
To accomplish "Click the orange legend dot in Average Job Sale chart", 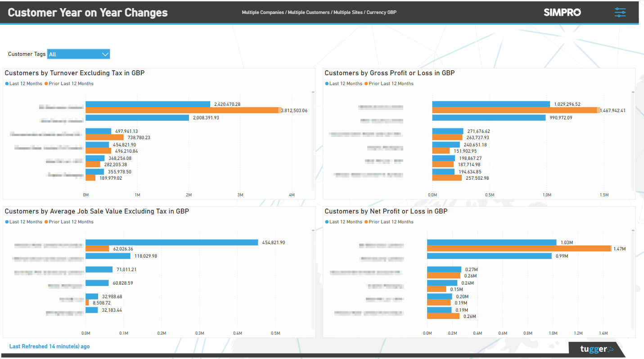I will (47, 222).
